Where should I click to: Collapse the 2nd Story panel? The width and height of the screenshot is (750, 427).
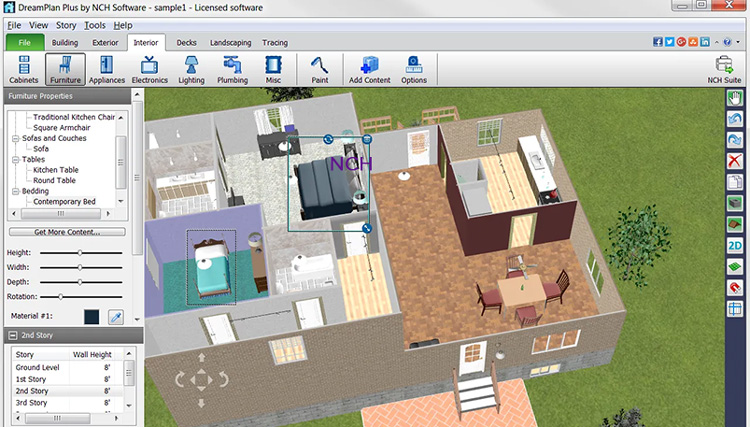(13, 335)
